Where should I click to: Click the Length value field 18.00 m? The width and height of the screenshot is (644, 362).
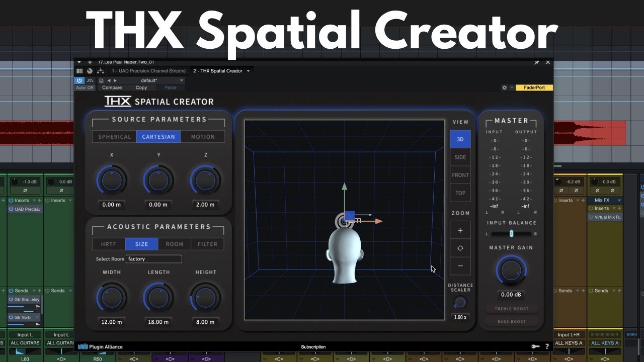coord(158,322)
